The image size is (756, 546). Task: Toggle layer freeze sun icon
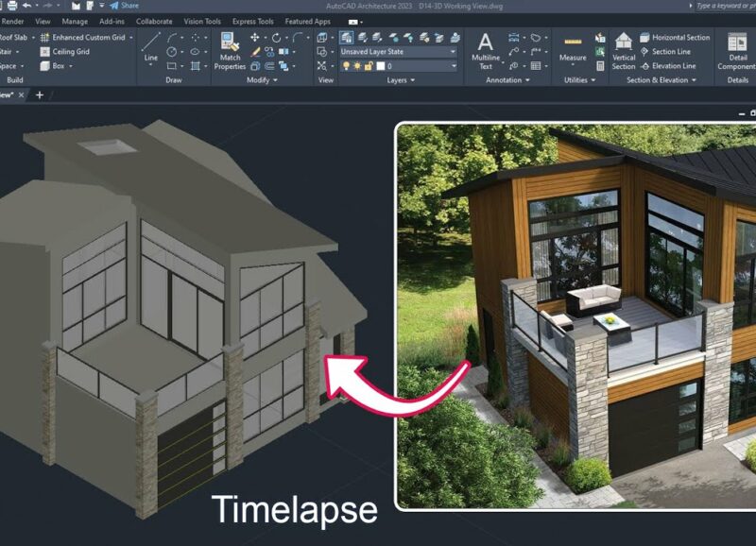(357, 66)
